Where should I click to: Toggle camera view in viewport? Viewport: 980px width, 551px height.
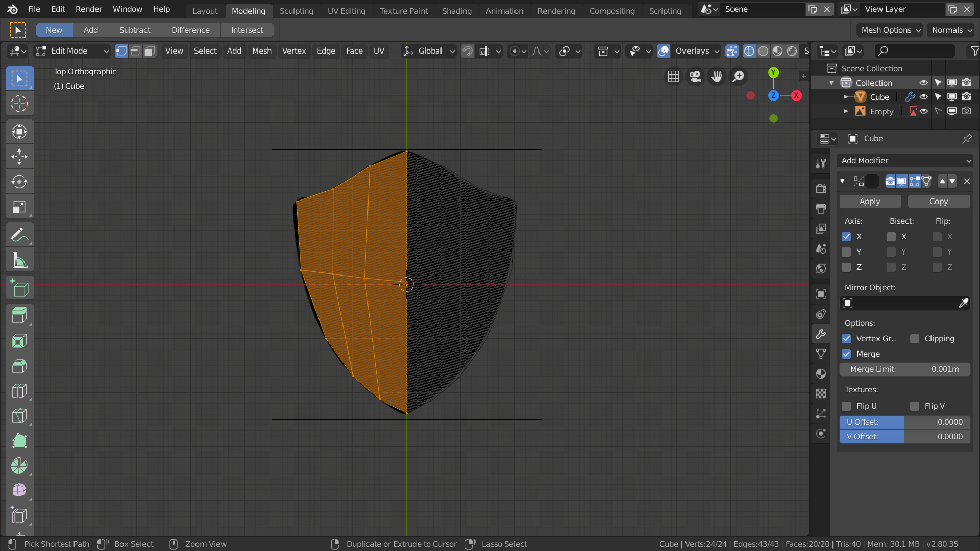click(x=695, y=77)
